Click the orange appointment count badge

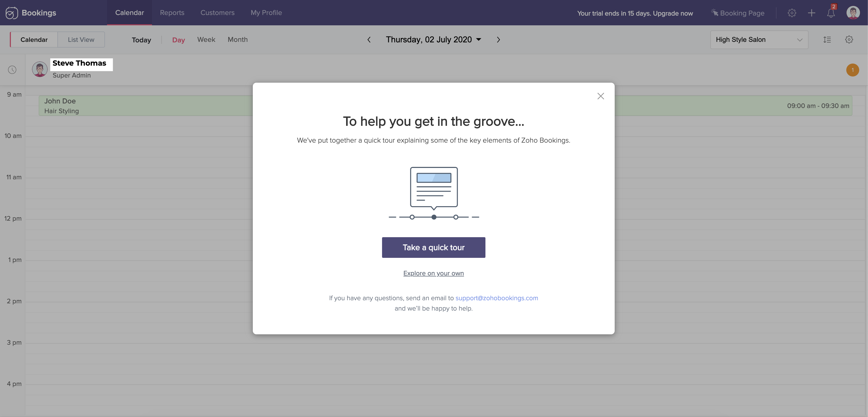(x=852, y=70)
